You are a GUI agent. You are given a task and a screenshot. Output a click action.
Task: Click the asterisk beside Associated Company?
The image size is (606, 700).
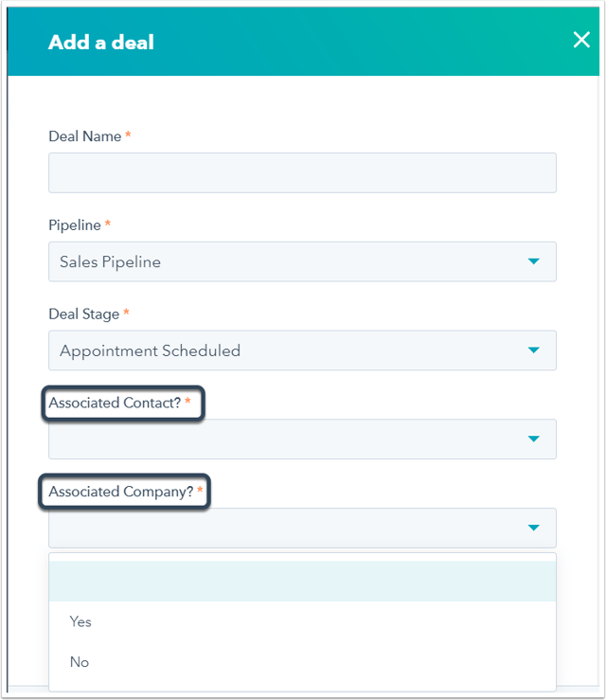point(201,492)
